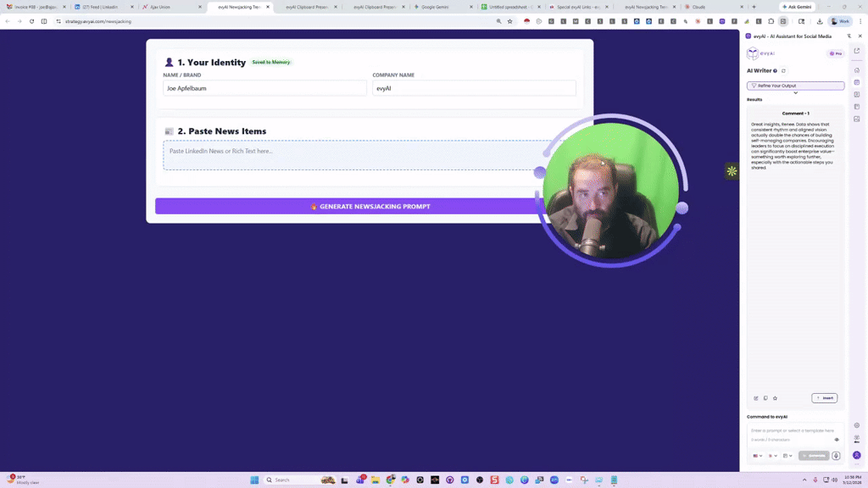Image resolution: width=868 pixels, height=488 pixels.
Task: Click the edit pencil icon under Comment 1
Action: [757, 398]
